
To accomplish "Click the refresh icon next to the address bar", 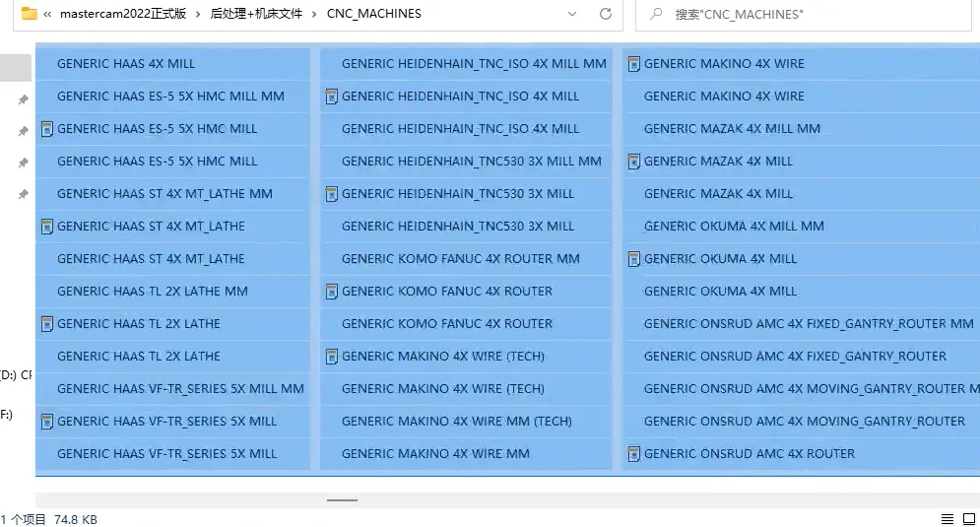I will pyautogui.click(x=605, y=14).
